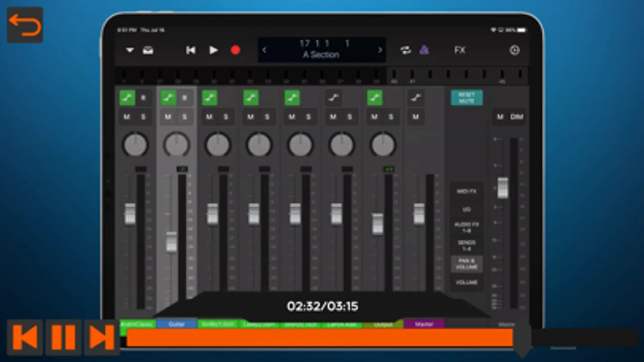Click the RESET MUTE button
Screen dimensions: 644x362
click(466, 98)
